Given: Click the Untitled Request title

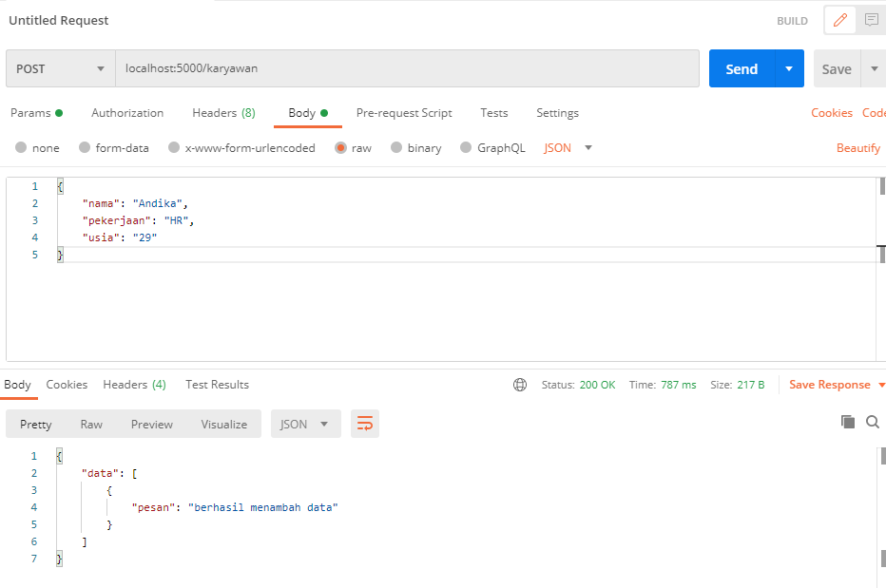Looking at the screenshot, I should pos(58,20).
